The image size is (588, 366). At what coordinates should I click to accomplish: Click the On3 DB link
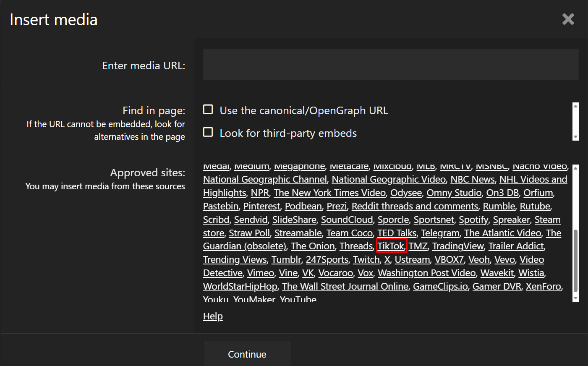click(502, 193)
